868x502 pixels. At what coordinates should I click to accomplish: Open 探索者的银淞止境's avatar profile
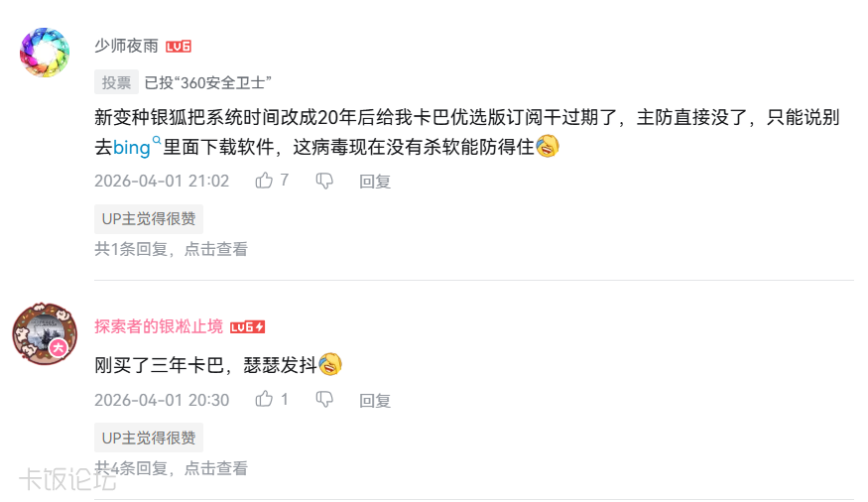45,332
